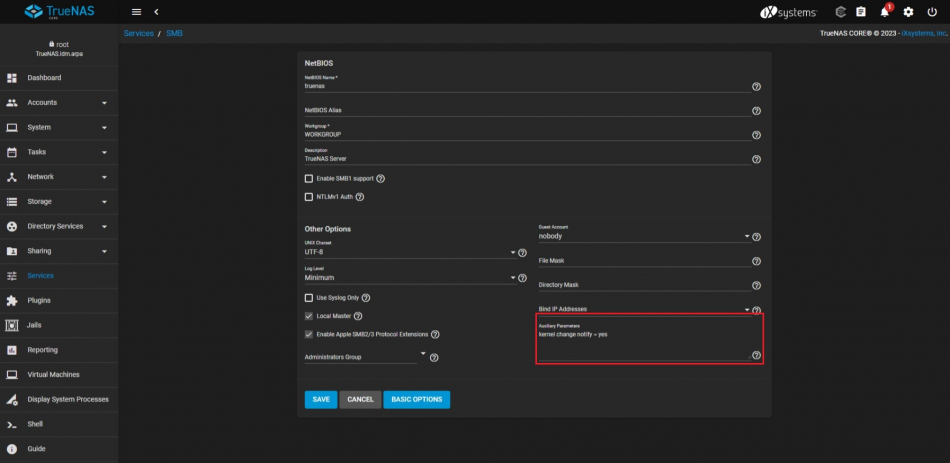Click collapse sidebar chevron icon
Screen dimensions: 950x463
[157, 12]
